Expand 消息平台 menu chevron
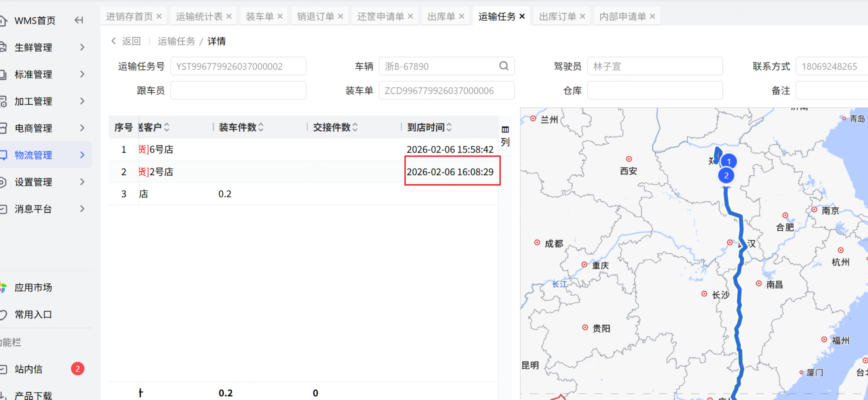This screenshot has width=868, height=400. coord(82,209)
